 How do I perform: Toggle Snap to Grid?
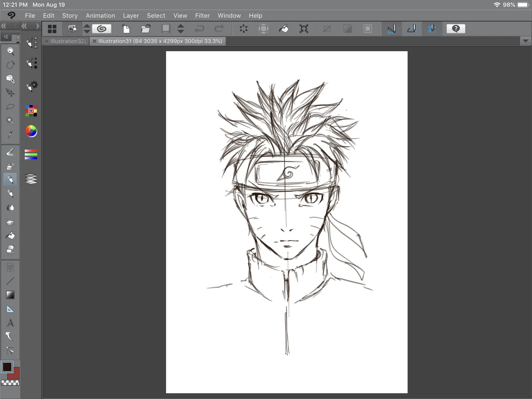(432, 29)
